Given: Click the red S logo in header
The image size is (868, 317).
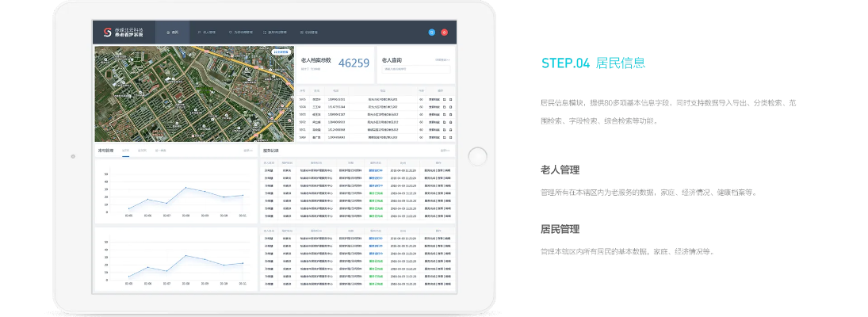Looking at the screenshot, I should pyautogui.click(x=106, y=32).
